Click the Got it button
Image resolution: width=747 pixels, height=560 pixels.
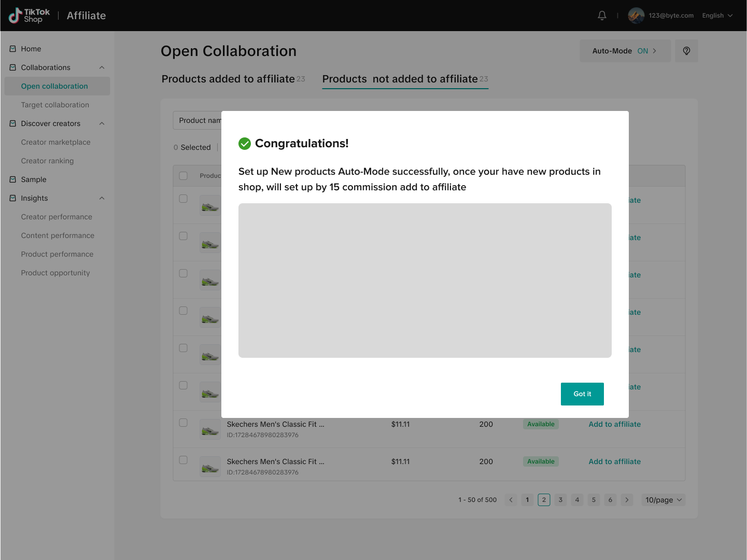pos(582,394)
